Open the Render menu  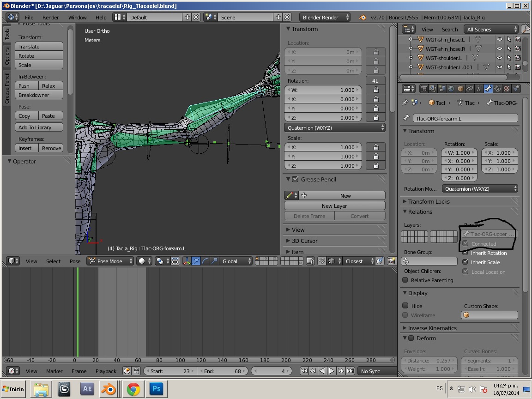[x=51, y=18]
